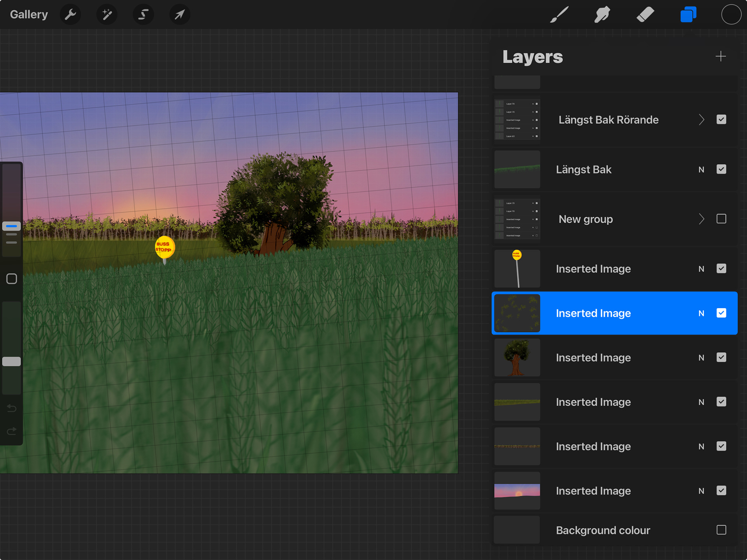Open blend mode N of tree layer
Image resolution: width=747 pixels, height=560 pixels.
701,358
